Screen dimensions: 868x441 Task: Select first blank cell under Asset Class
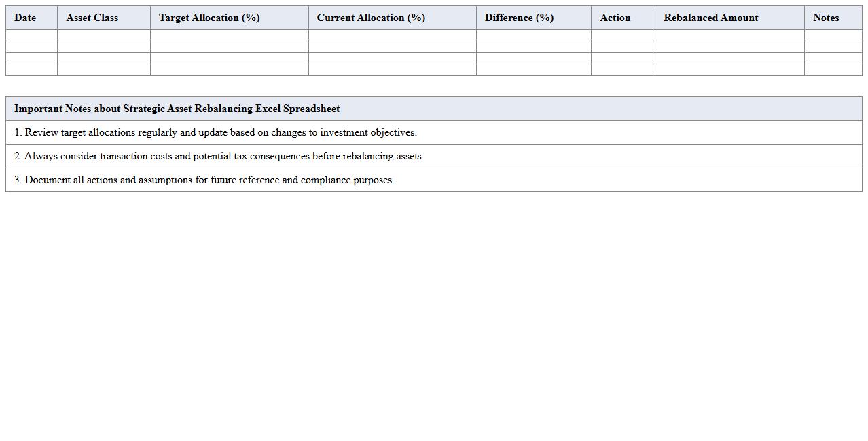point(103,35)
